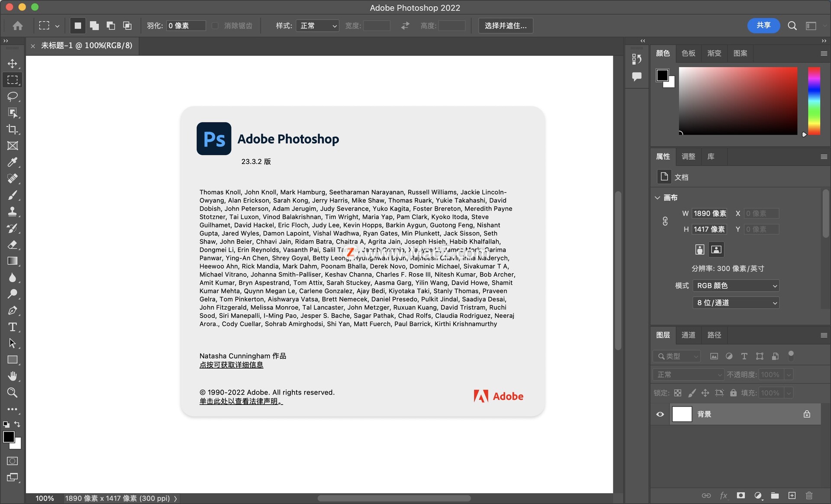The height and width of the screenshot is (504, 831).
Task: Switch to the 调整 adjustments tab
Action: tap(688, 157)
